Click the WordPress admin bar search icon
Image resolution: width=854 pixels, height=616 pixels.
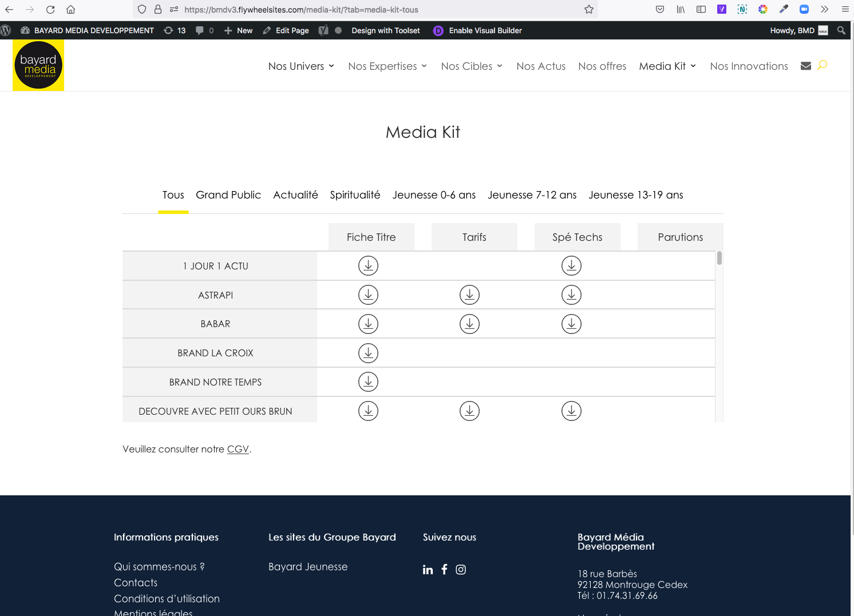(841, 30)
